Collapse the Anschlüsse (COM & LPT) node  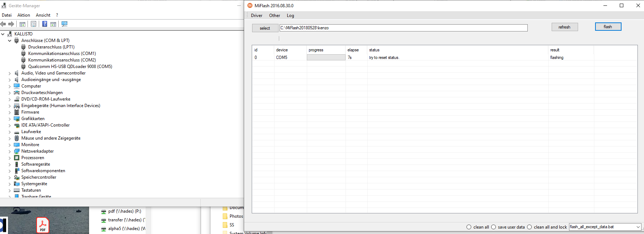point(10,41)
